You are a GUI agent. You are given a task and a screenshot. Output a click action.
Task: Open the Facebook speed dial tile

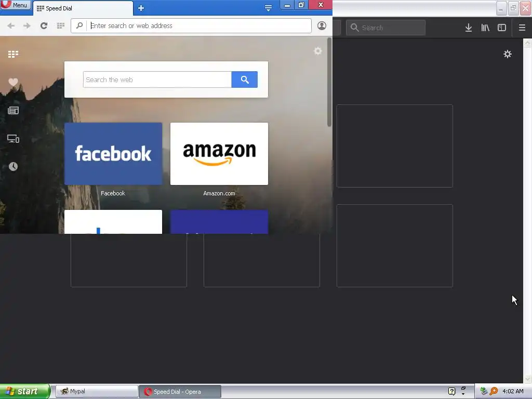pos(113,154)
